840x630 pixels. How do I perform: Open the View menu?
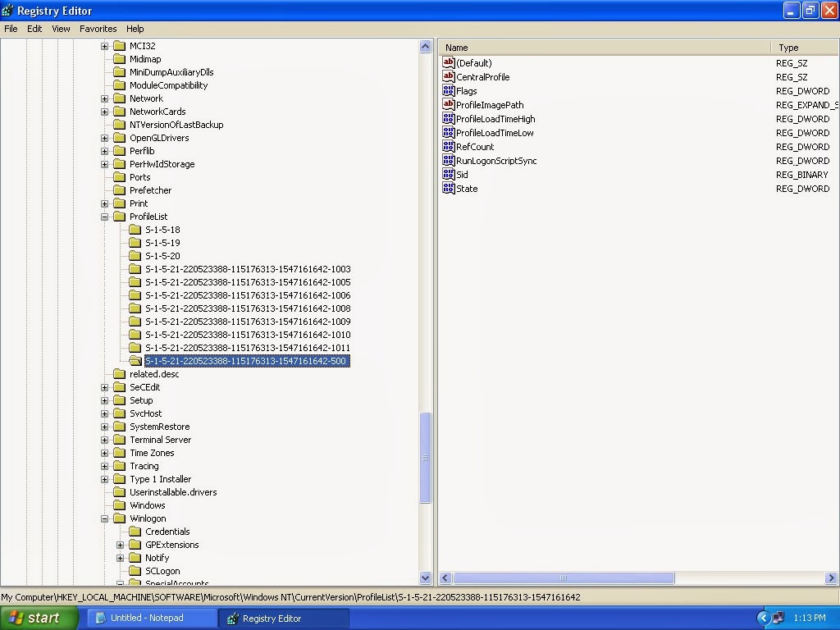tap(61, 29)
